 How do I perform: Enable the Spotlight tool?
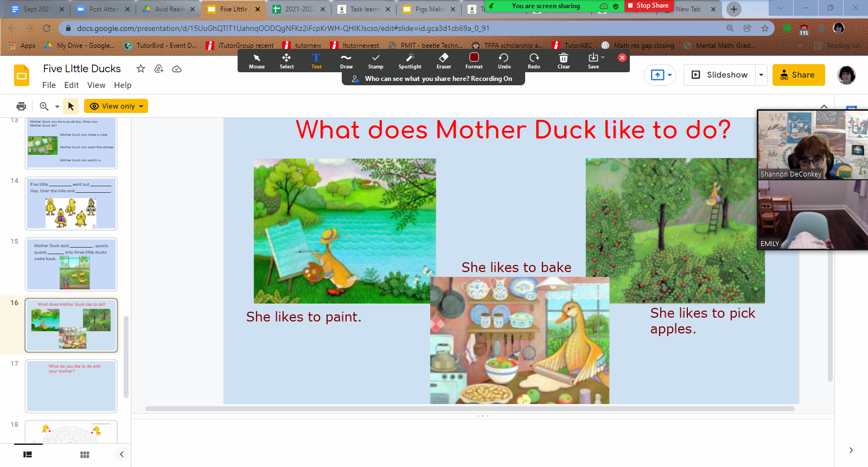click(x=410, y=61)
